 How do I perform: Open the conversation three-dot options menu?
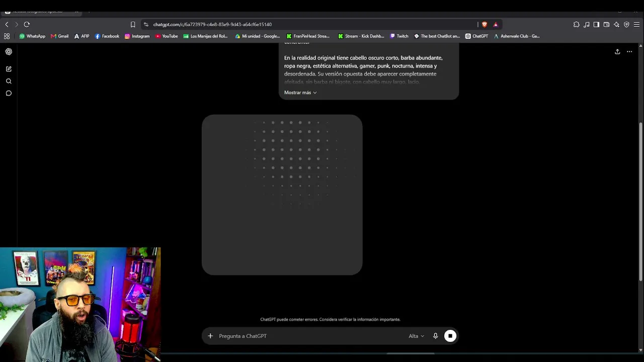pos(629,51)
